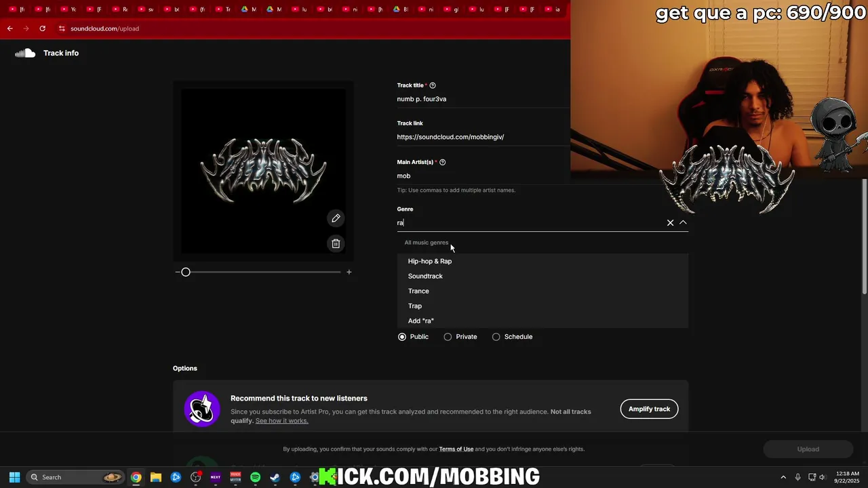
Task: Click the Amplify track button
Action: (649, 409)
